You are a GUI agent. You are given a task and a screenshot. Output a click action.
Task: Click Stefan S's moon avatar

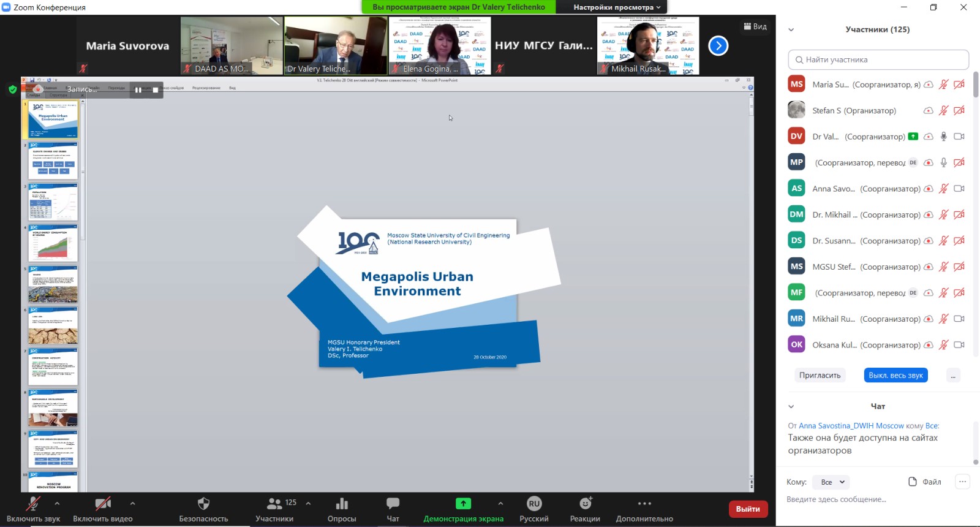click(796, 110)
